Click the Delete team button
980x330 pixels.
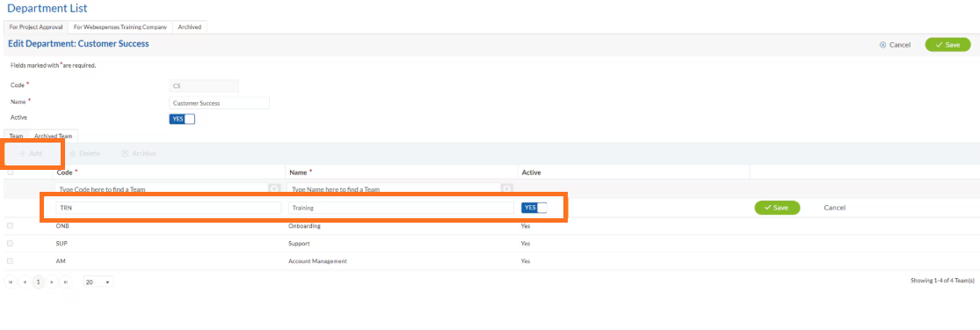(84, 153)
